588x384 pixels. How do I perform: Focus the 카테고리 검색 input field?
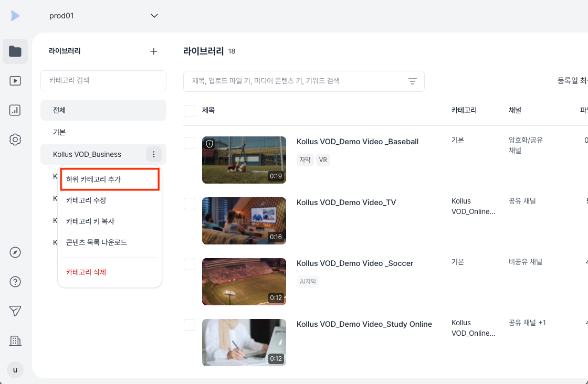click(103, 81)
